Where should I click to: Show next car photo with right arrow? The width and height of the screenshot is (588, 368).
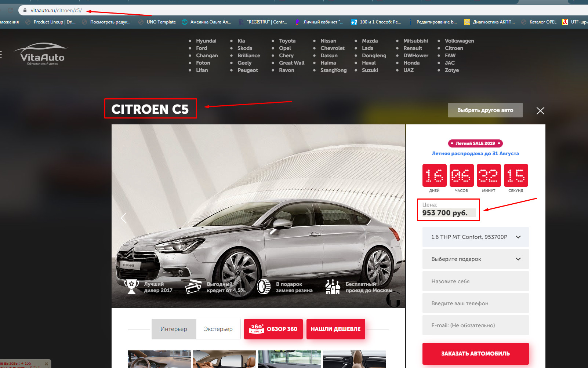(x=393, y=218)
